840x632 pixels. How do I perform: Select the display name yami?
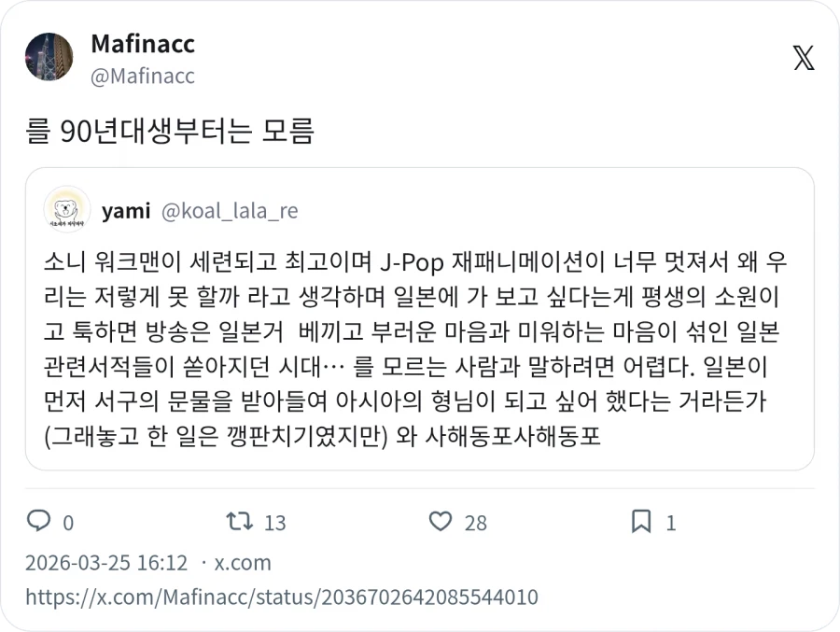(124, 210)
